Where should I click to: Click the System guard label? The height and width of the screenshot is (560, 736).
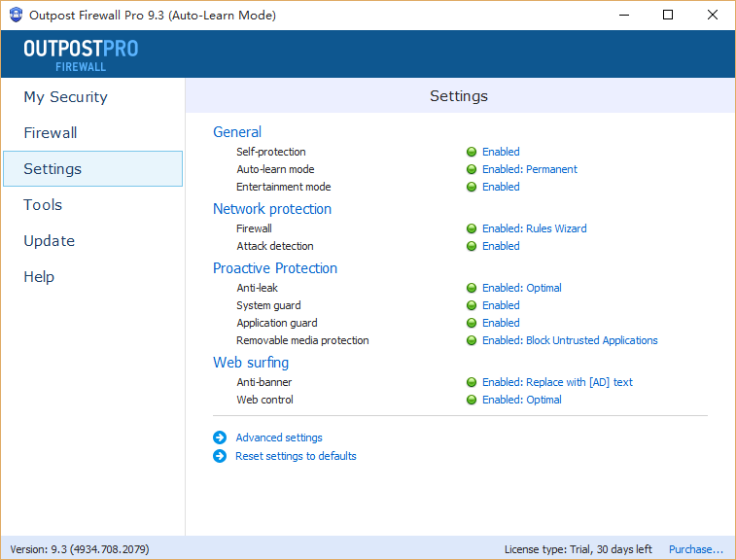coord(268,305)
